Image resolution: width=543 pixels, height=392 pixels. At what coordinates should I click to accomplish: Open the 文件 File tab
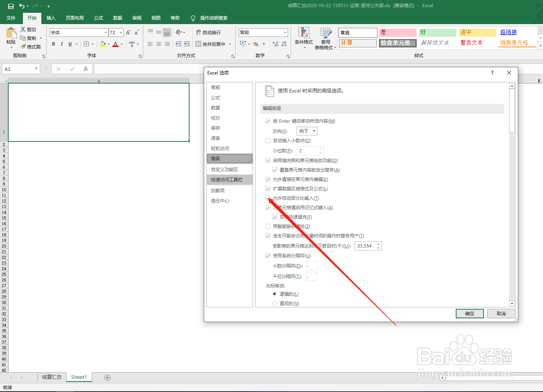[x=11, y=18]
